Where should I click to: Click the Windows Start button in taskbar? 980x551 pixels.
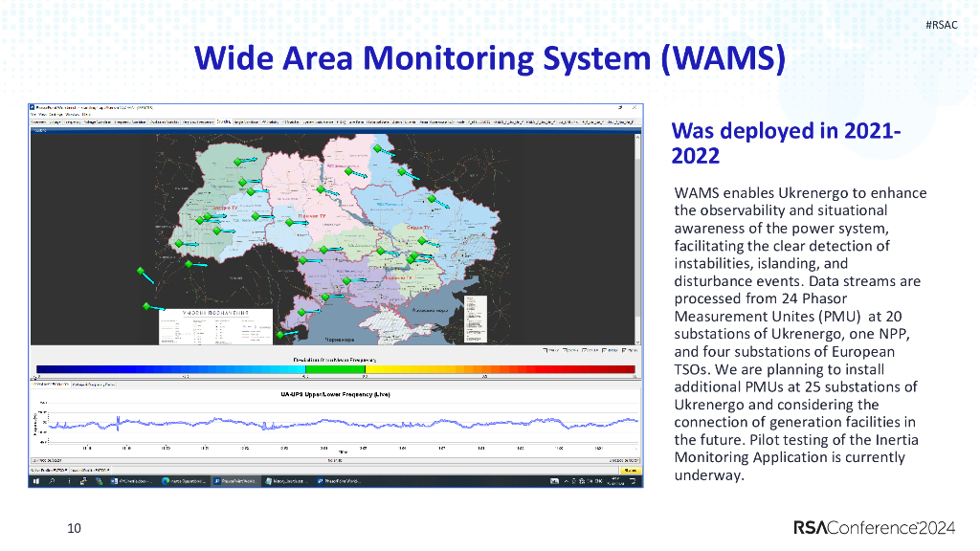tap(36, 481)
